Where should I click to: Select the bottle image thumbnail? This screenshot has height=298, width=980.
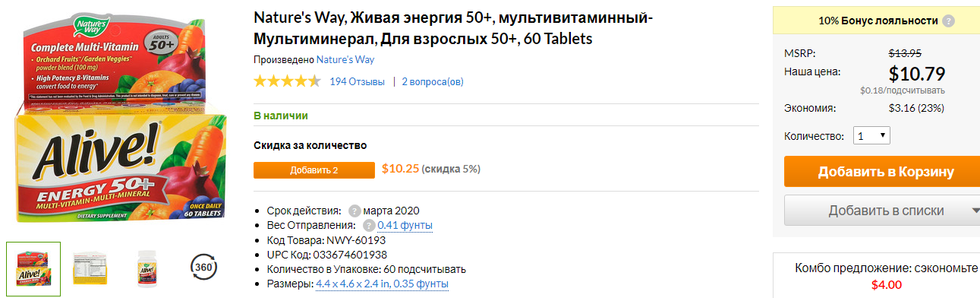coord(147,268)
